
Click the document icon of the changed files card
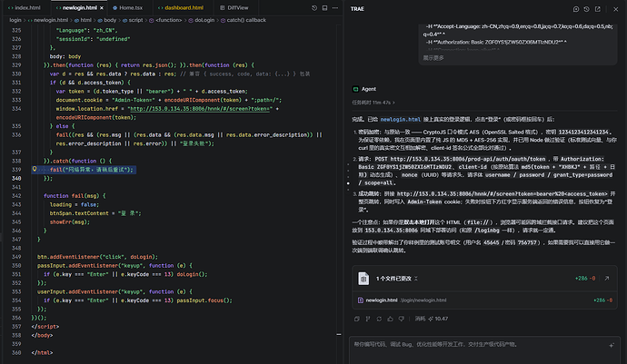point(363,279)
